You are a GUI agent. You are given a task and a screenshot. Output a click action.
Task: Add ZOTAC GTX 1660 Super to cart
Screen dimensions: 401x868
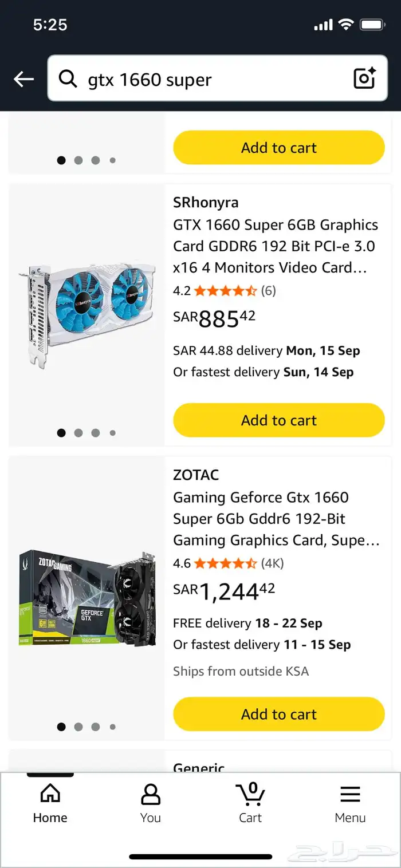(278, 714)
